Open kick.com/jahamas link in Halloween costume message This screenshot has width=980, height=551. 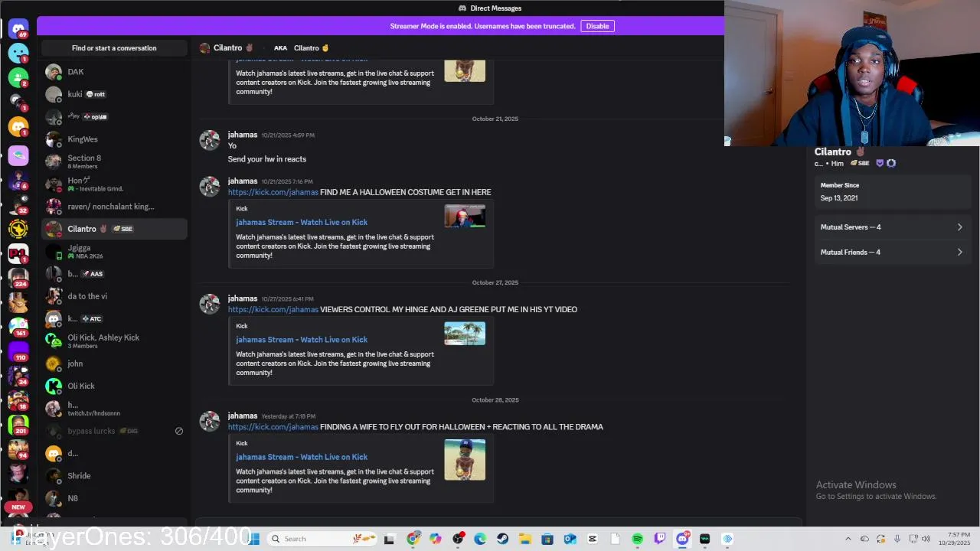coord(273,192)
